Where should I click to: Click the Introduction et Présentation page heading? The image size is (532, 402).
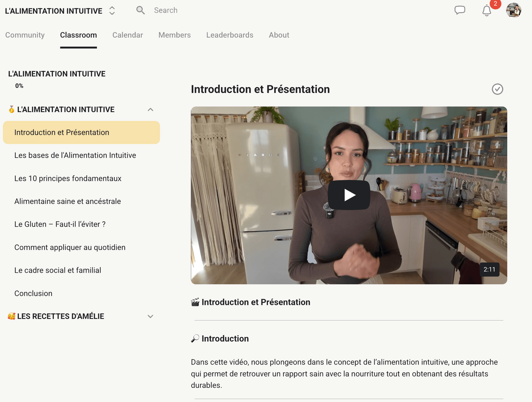[x=260, y=89]
